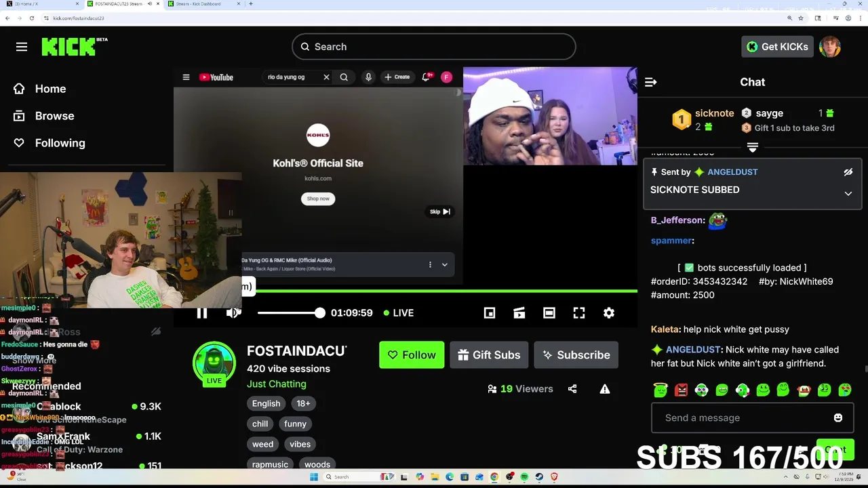This screenshot has width=868, height=488.
Task: Open Brave browser from taskbar
Action: point(554,477)
